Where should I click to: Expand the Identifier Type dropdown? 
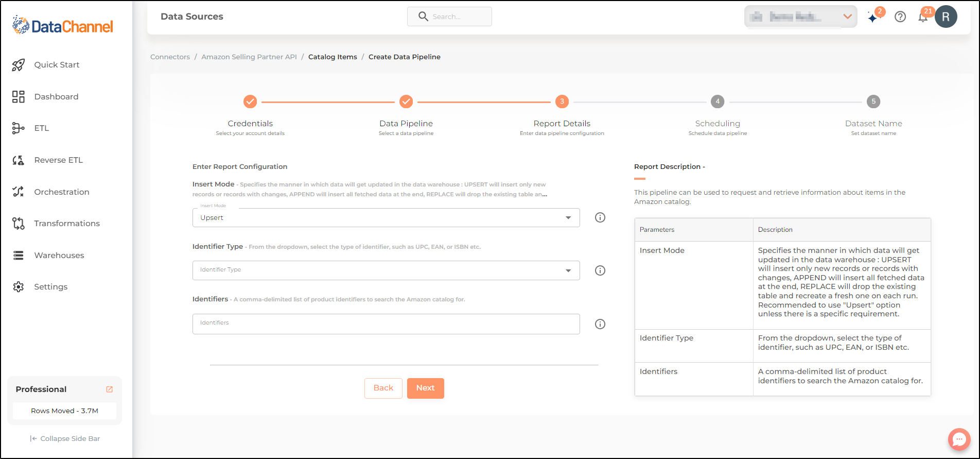386,270
